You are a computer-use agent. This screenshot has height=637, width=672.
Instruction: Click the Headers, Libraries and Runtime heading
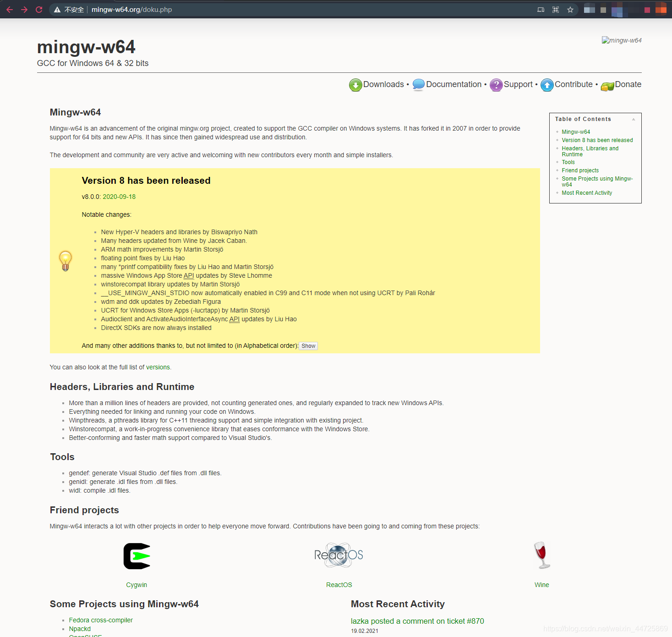122,387
